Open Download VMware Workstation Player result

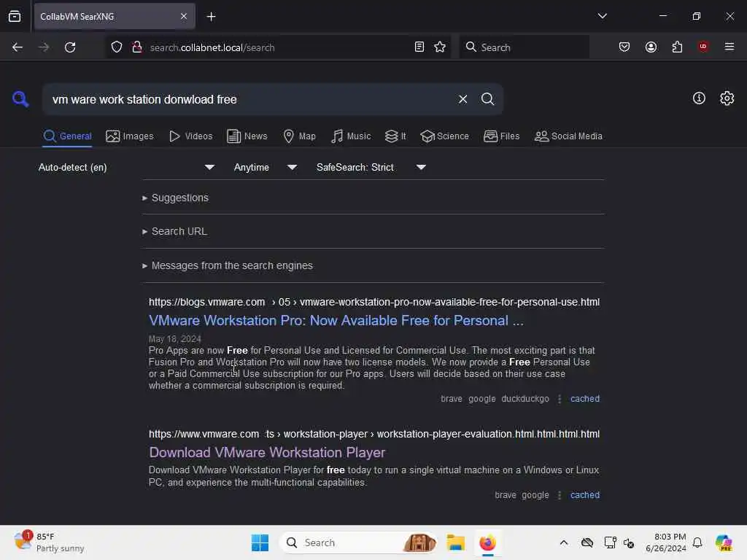point(267,452)
